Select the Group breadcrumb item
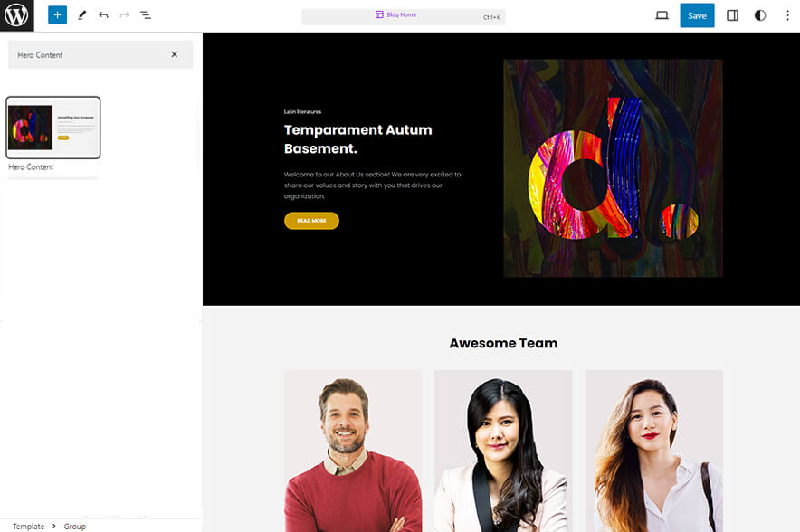 point(74,527)
